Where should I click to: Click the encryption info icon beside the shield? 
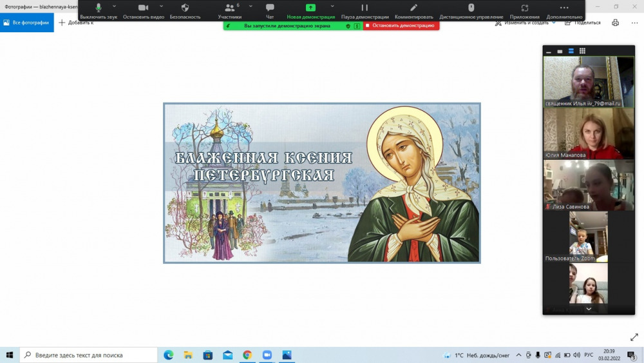pyautogui.click(x=357, y=26)
